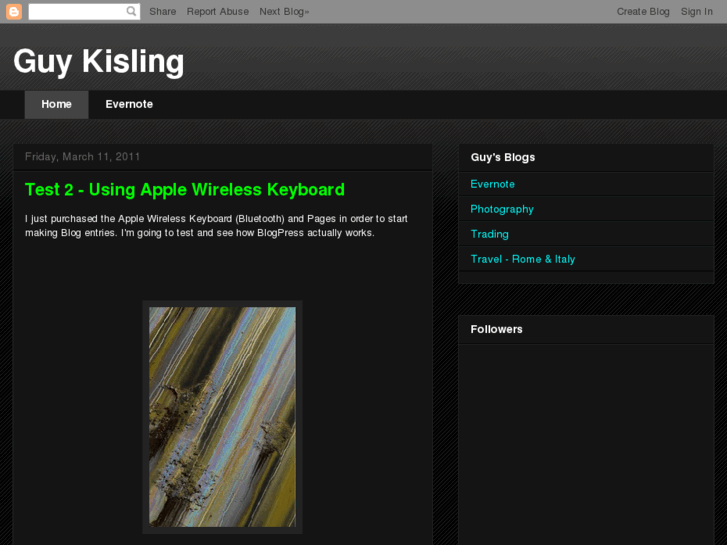Open post Test 2 - Using Apple Wireless Keyboard
Viewport: 727px width, 545px height.
185,190
